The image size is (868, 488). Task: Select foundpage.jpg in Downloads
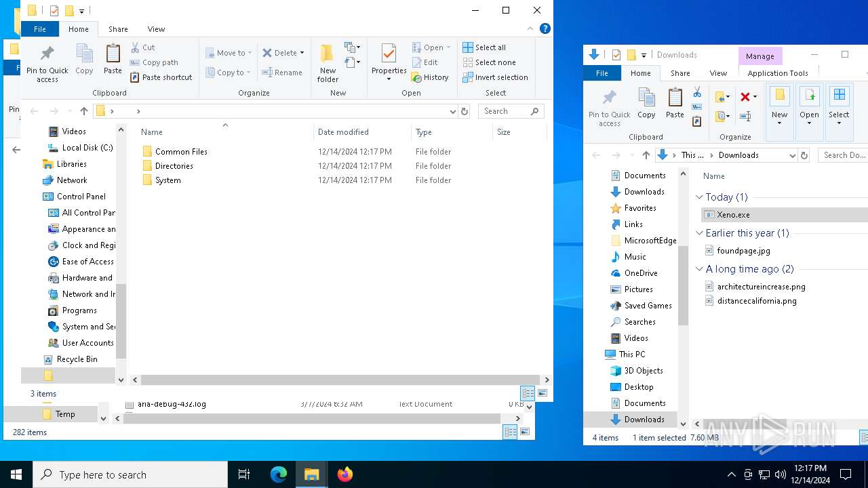743,251
